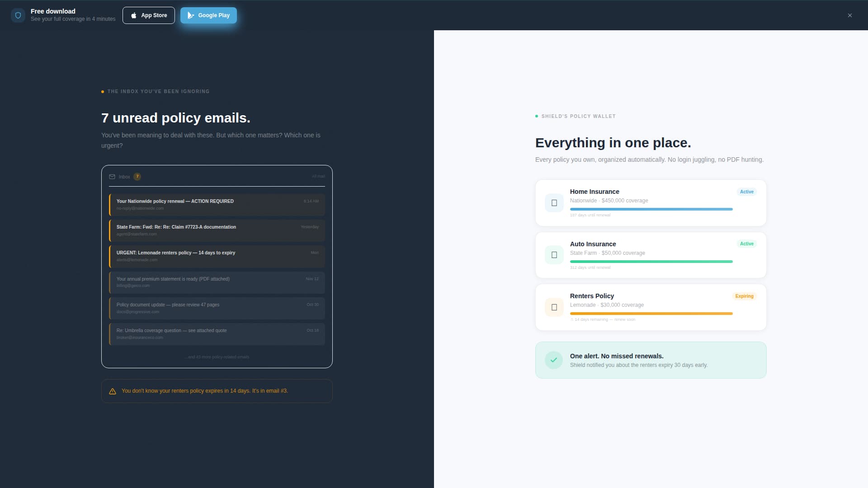Click the Google Play download button
Screen dimensions: 868x488
[x=208, y=15]
